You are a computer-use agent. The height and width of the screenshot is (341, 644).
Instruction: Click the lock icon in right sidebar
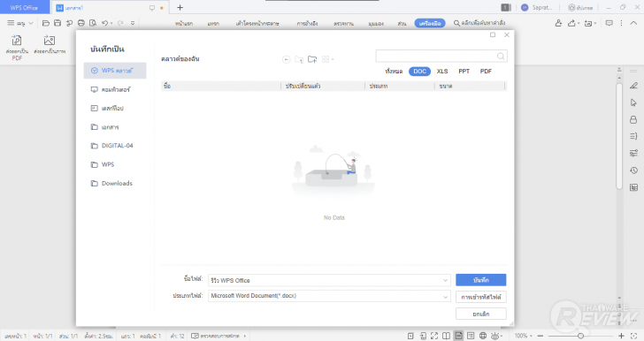pyautogui.click(x=633, y=119)
